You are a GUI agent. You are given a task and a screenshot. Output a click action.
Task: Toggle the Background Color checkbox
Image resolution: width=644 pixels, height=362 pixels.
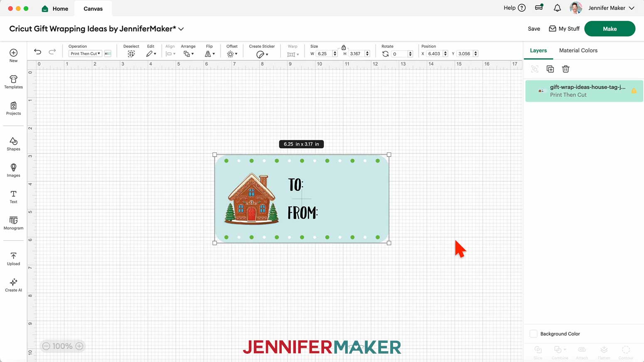[x=533, y=334]
